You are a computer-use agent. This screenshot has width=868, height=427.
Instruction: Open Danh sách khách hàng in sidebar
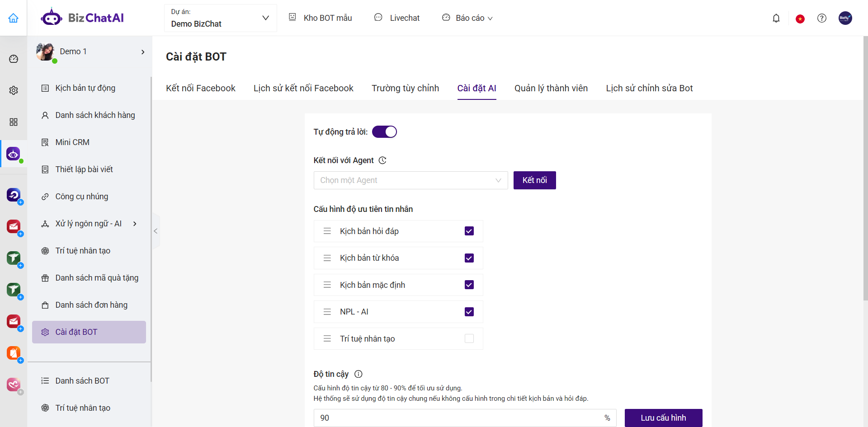(95, 115)
